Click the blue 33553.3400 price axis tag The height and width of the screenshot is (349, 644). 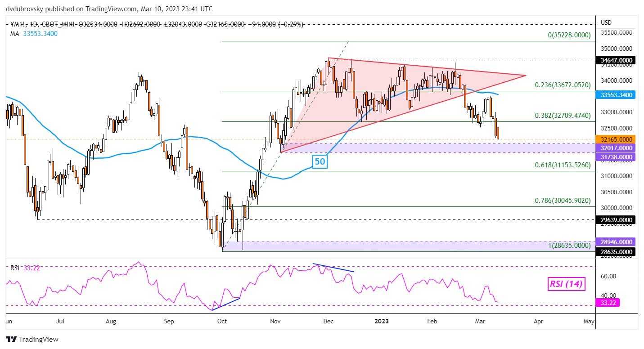615,95
